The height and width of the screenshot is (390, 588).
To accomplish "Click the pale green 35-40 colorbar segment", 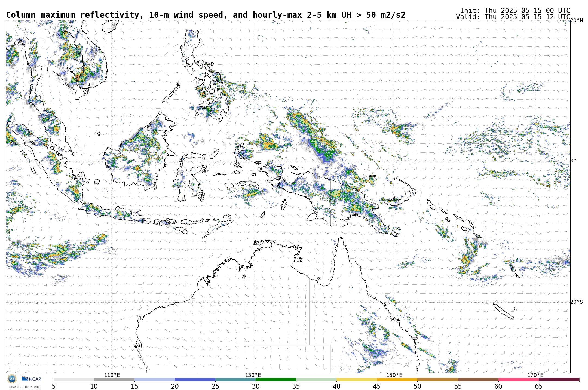I will (316, 379).
